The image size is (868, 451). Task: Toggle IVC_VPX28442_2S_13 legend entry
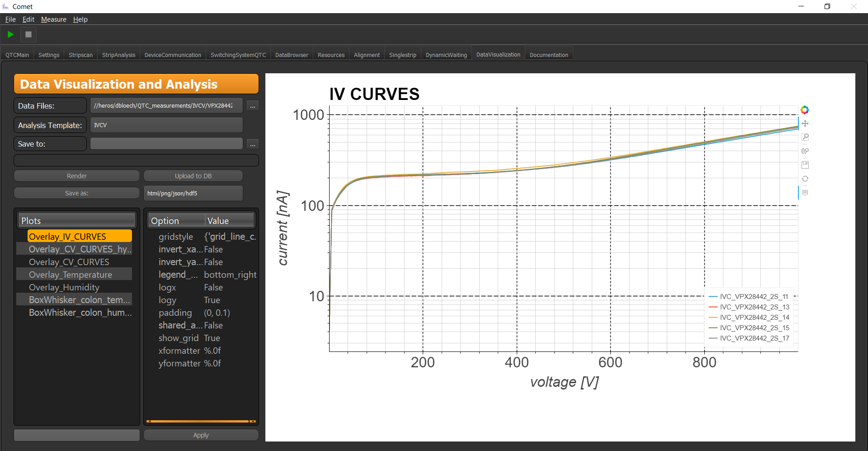pos(749,307)
